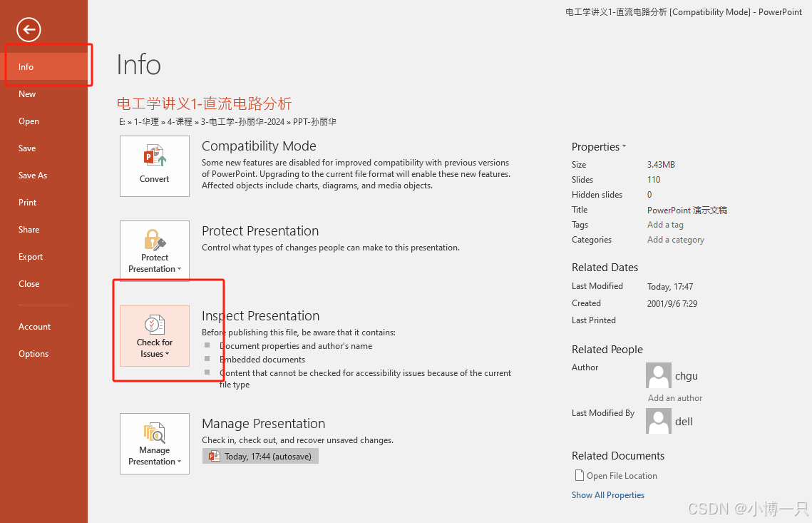This screenshot has height=523, width=812.
Task: Open the Save As page
Action: pyautogui.click(x=44, y=176)
